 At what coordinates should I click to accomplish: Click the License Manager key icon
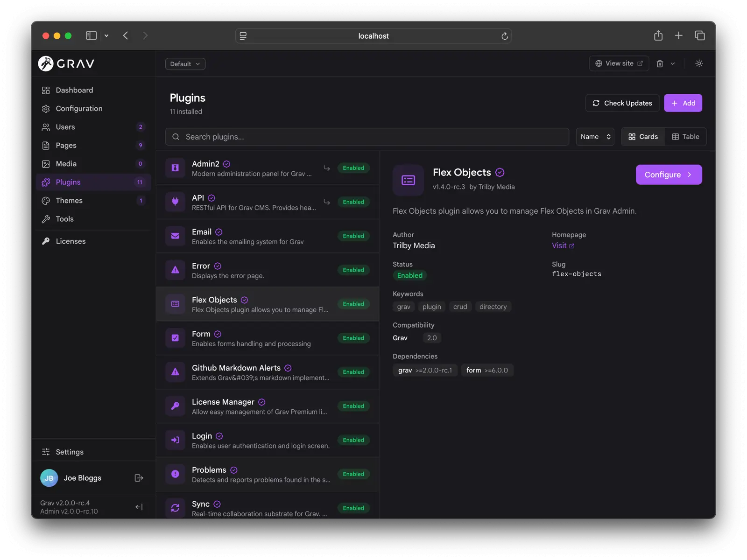click(x=175, y=406)
